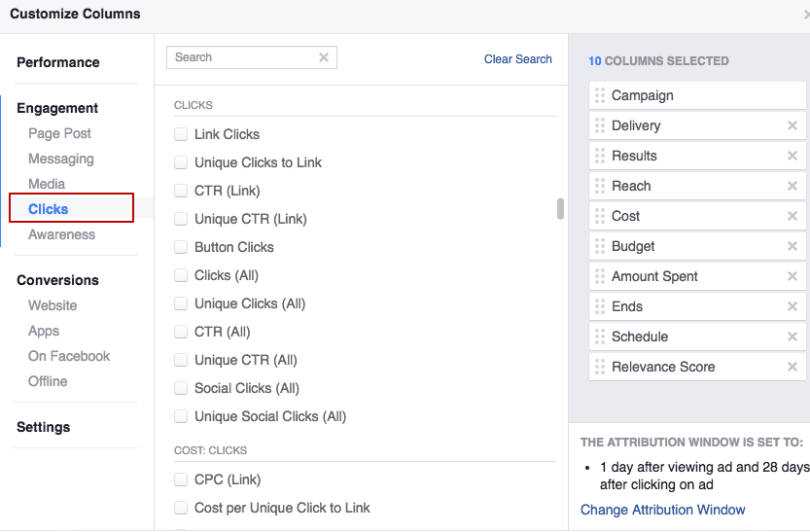Clear the search box with the X icon
810x532 pixels.
tap(324, 57)
